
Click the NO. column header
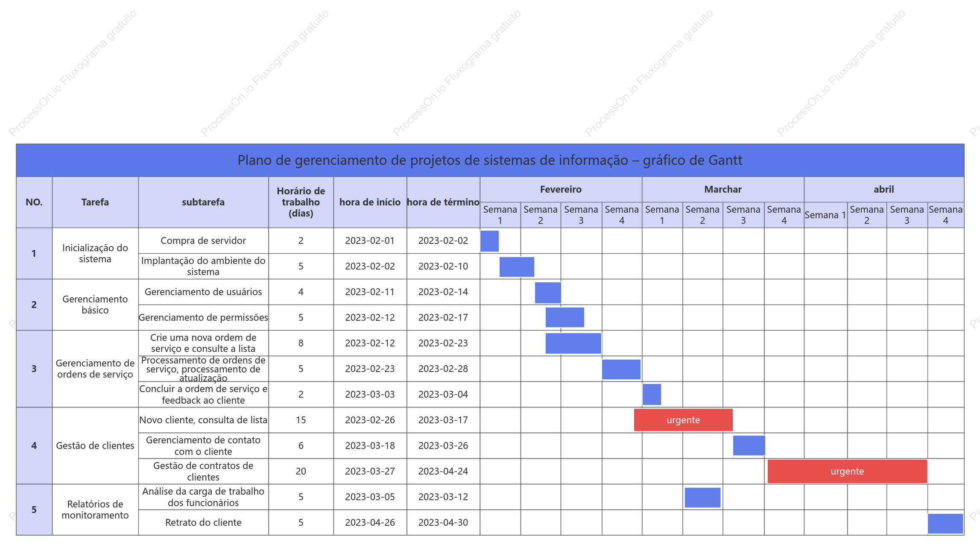[x=34, y=202]
